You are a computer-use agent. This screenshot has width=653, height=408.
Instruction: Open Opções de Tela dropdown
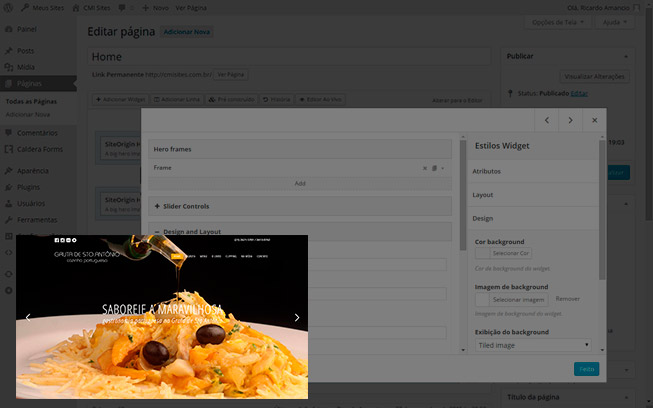tap(557, 22)
